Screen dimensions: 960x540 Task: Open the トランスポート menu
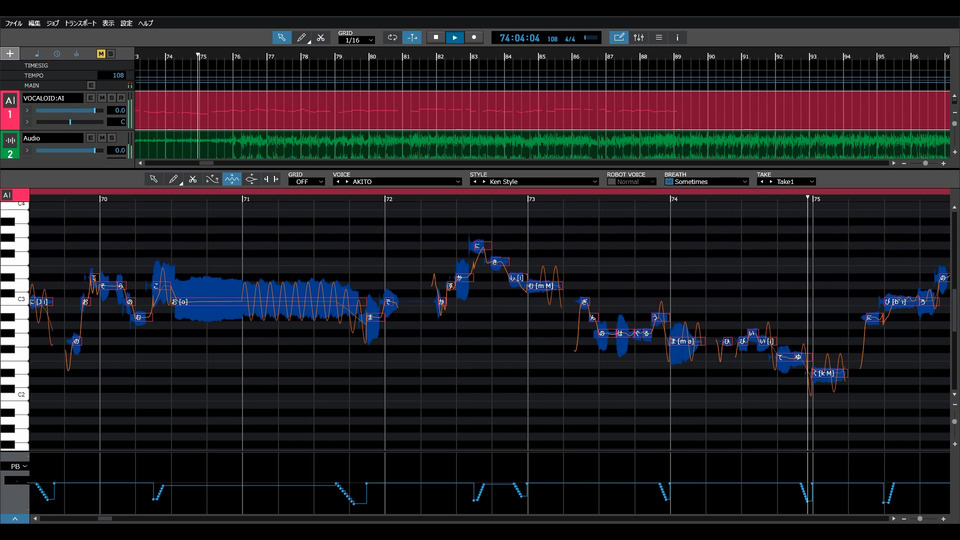81,23
